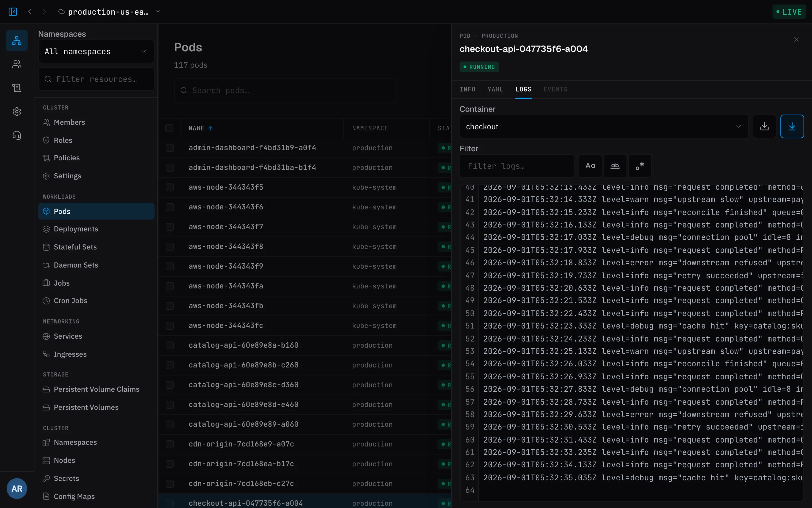Viewport: 812px width, 508px height.
Task: Open Roles in the sidebar
Action: pyautogui.click(x=96, y=141)
